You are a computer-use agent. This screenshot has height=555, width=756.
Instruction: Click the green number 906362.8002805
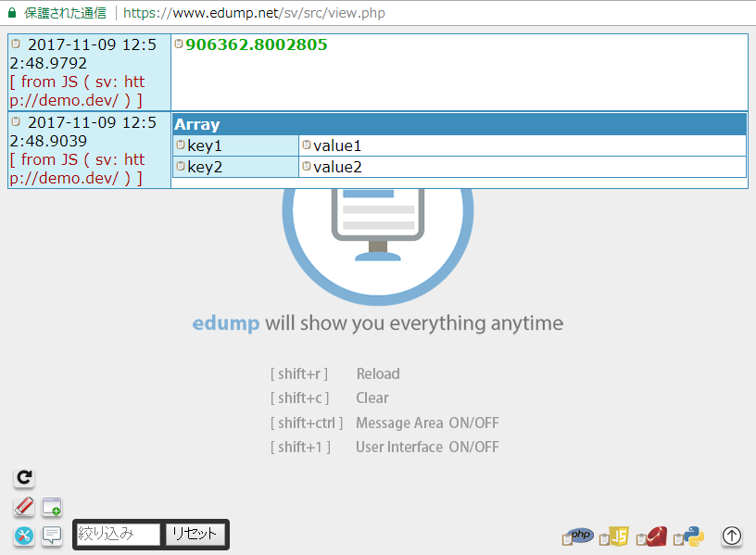pos(257,44)
